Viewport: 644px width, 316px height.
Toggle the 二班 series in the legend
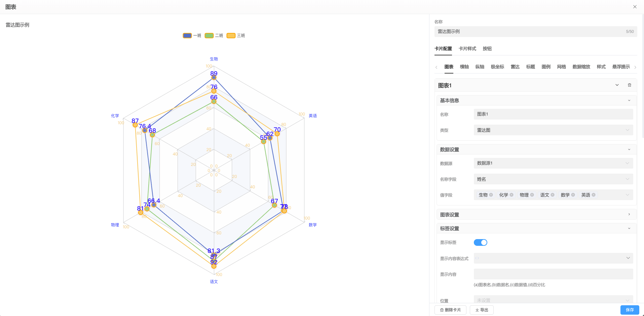pos(214,35)
